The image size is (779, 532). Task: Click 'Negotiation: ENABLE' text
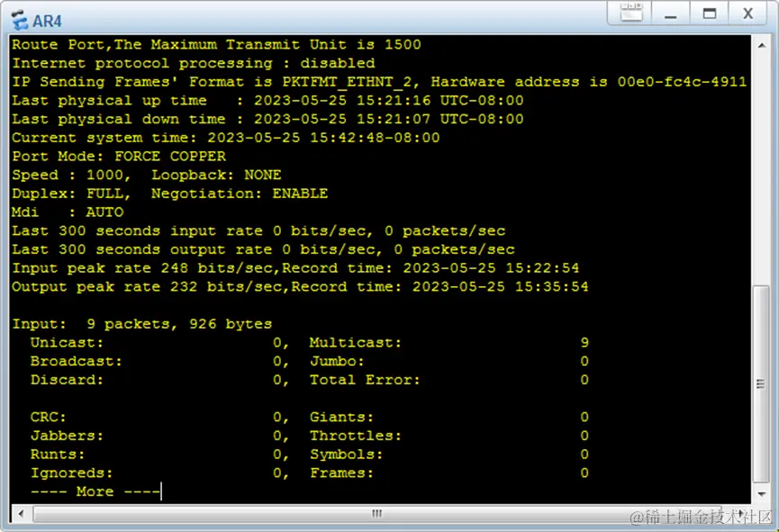[x=240, y=194]
